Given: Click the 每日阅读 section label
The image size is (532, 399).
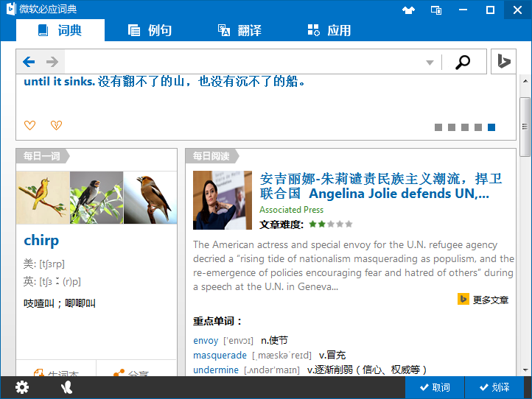Looking at the screenshot, I should point(211,156).
